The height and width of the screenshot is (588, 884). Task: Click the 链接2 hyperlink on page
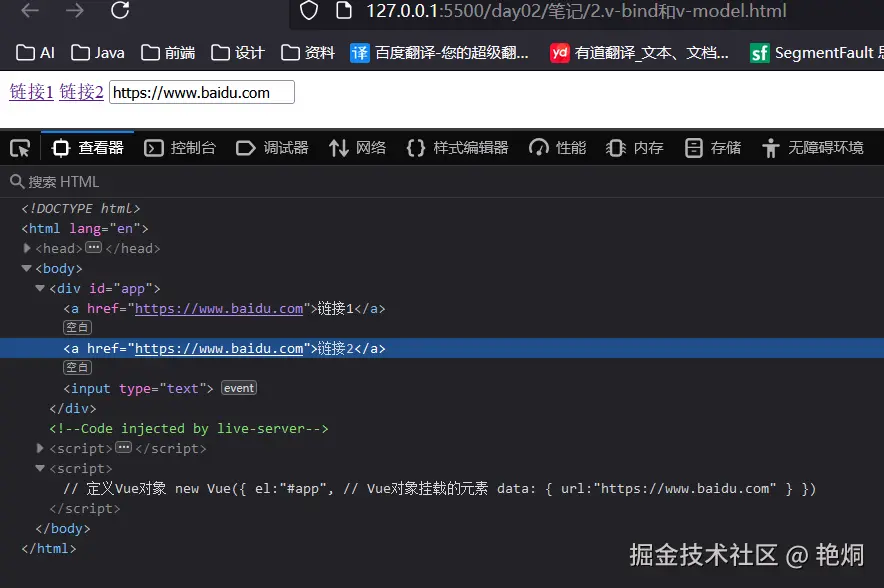pos(81,92)
